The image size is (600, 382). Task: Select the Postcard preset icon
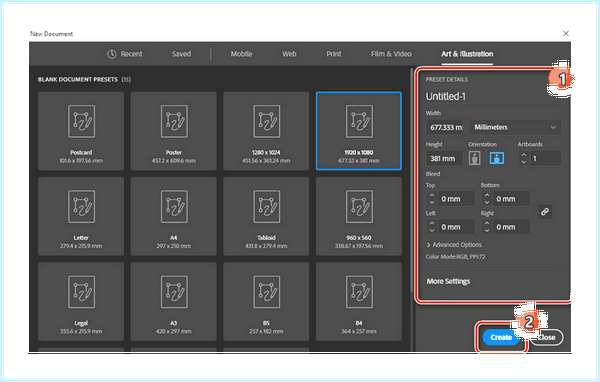tap(82, 121)
